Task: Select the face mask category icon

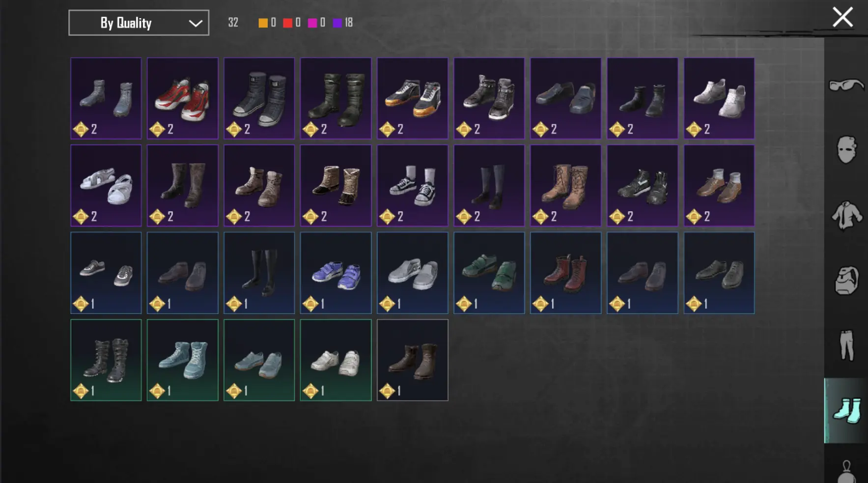Action: 847,149
